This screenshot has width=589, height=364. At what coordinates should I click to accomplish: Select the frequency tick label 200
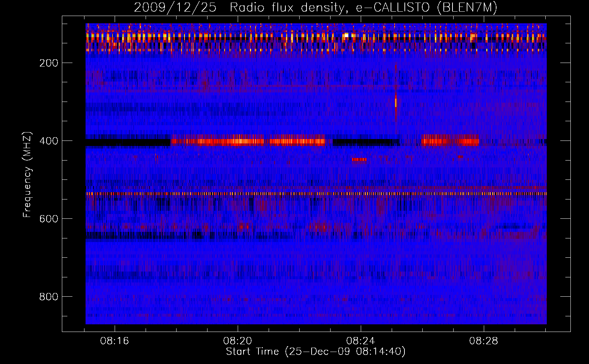coord(49,63)
